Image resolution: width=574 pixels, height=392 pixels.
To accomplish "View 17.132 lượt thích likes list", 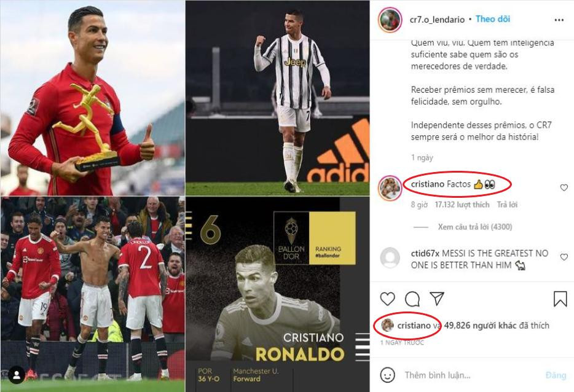I will click(x=462, y=205).
